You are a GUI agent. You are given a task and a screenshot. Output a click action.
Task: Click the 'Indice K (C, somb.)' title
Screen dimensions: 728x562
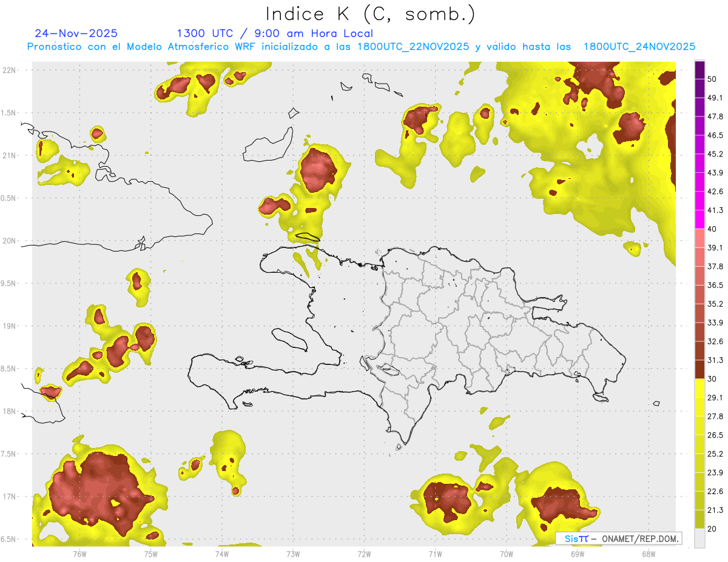pyautogui.click(x=371, y=13)
